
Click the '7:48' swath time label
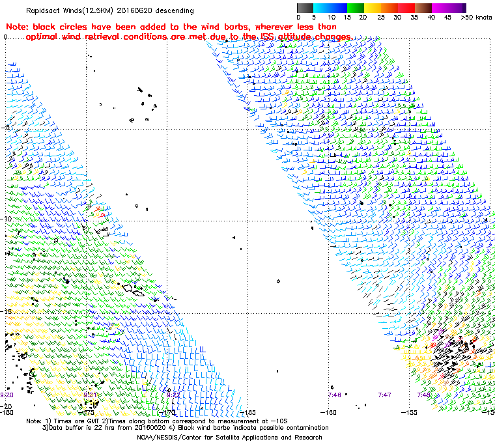pos(423,395)
